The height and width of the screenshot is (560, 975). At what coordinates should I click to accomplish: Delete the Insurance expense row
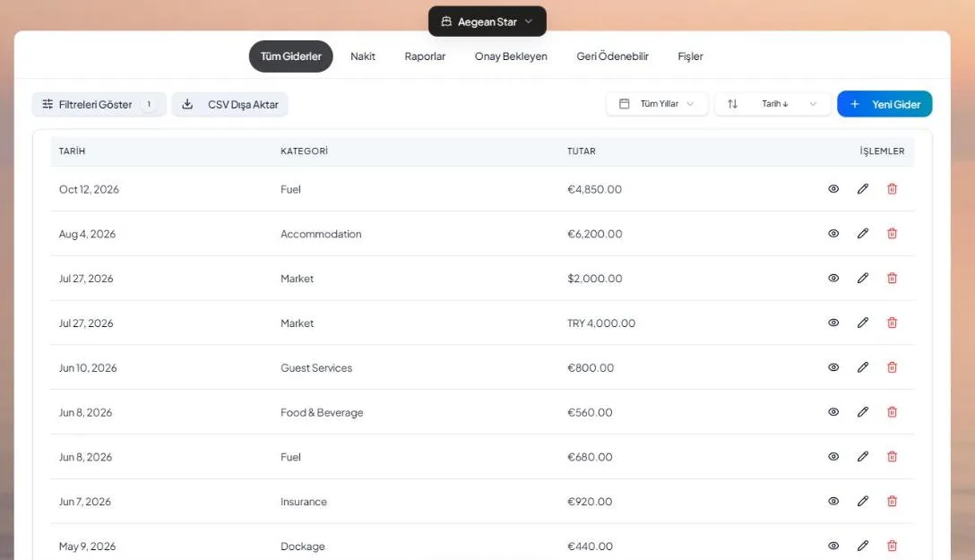pyautogui.click(x=892, y=502)
